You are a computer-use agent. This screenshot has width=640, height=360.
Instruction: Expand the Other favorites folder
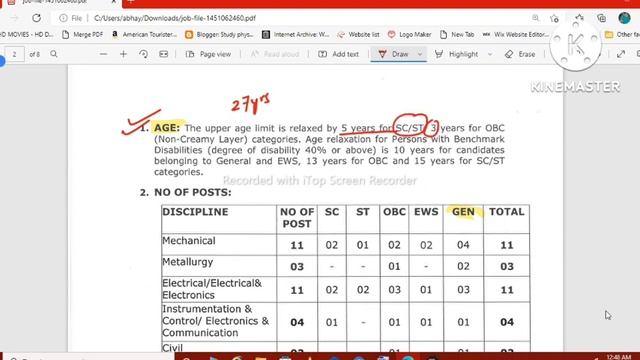[622, 35]
